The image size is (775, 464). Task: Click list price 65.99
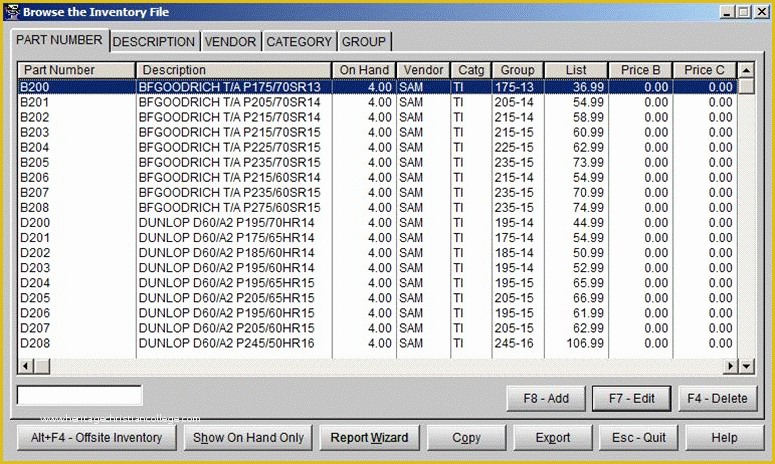pos(588,283)
